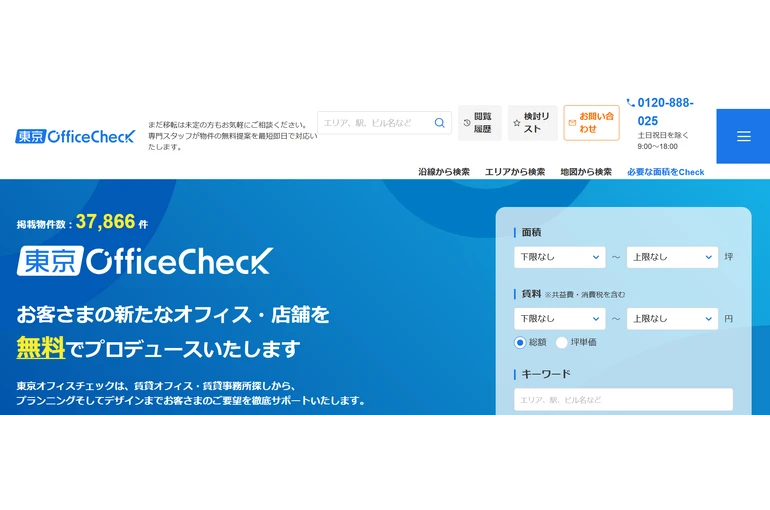Click the magnifier search icon in header
Image resolution: width=770 pixels, height=510 pixels.
440,123
